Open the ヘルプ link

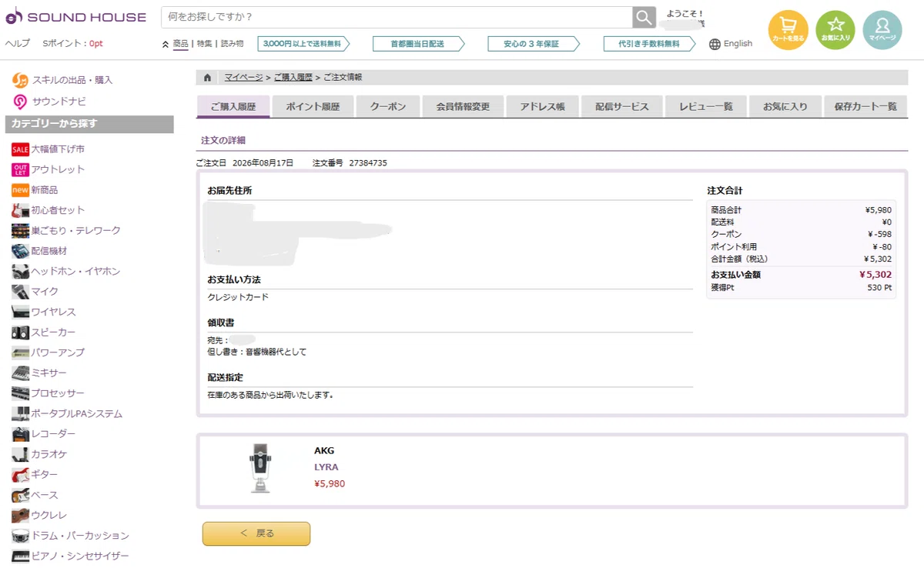tap(18, 44)
